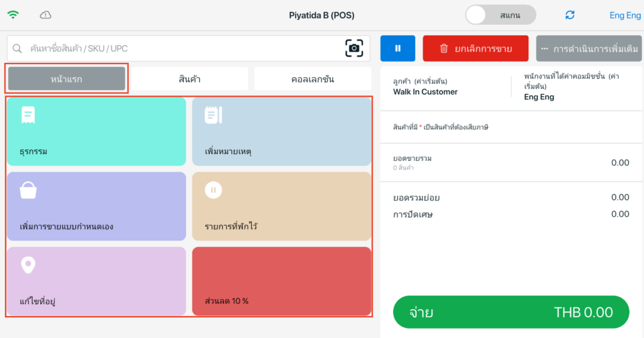Select the แก้ไขที่อยู่ location pin tile
Image resolution: width=644 pixels, height=338 pixels.
coord(96,281)
